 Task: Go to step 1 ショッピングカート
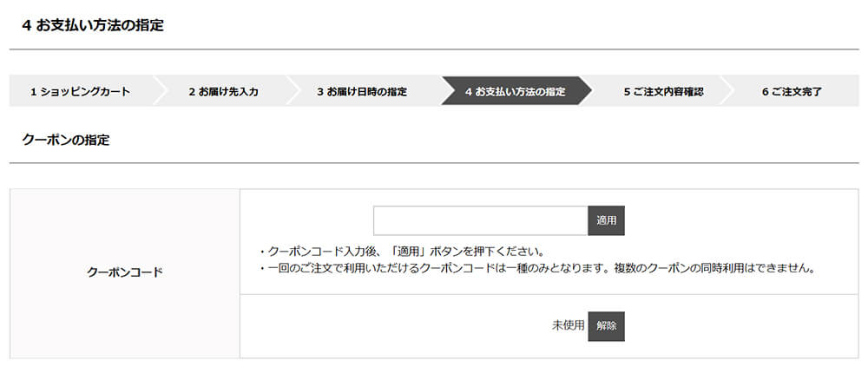[80, 92]
